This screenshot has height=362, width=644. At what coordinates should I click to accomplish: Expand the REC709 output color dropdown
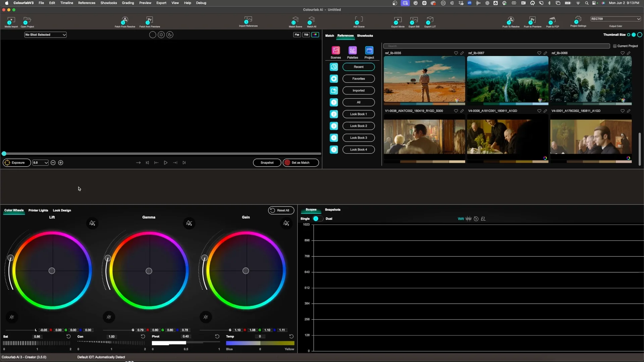[615, 19]
